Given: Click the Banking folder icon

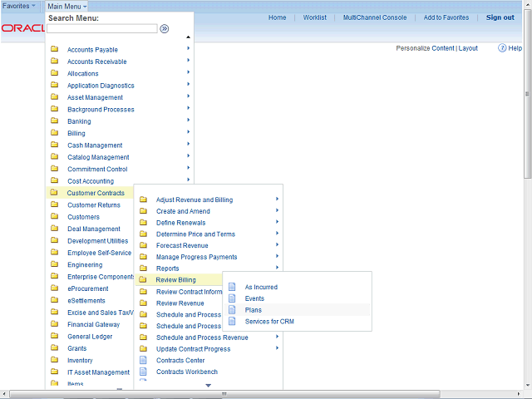Looking at the screenshot, I should click(x=54, y=121).
